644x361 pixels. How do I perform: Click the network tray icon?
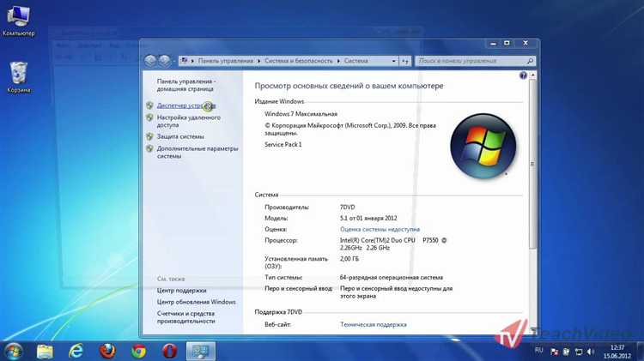point(579,352)
